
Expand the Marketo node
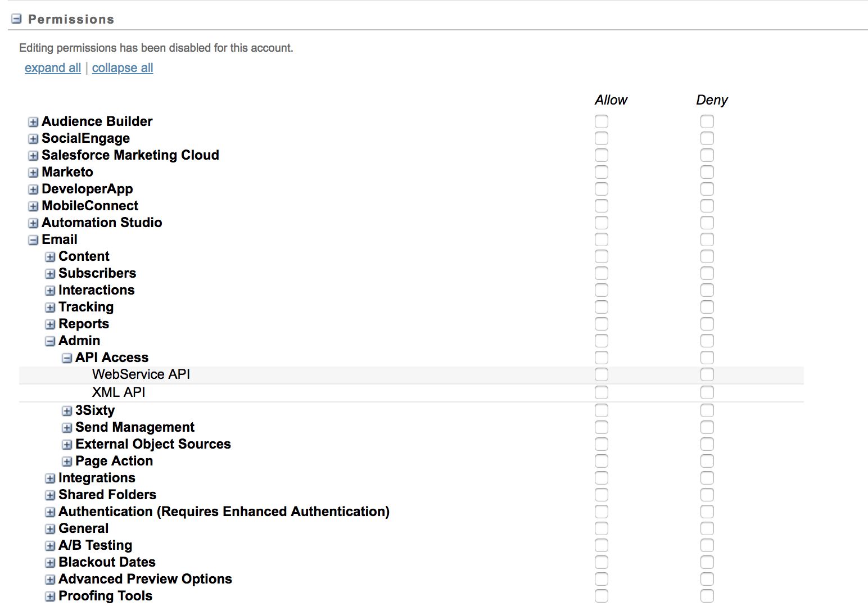tap(33, 173)
